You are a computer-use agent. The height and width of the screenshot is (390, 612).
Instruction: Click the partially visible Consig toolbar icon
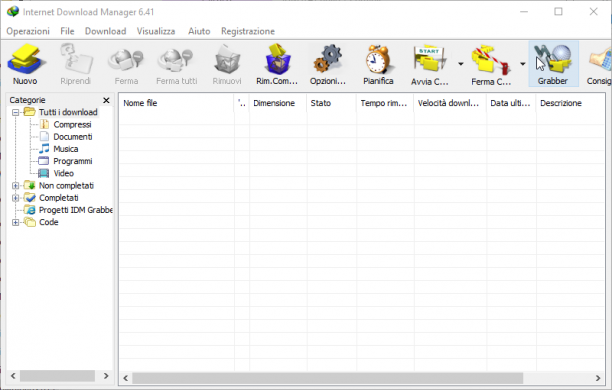pyautogui.click(x=601, y=59)
